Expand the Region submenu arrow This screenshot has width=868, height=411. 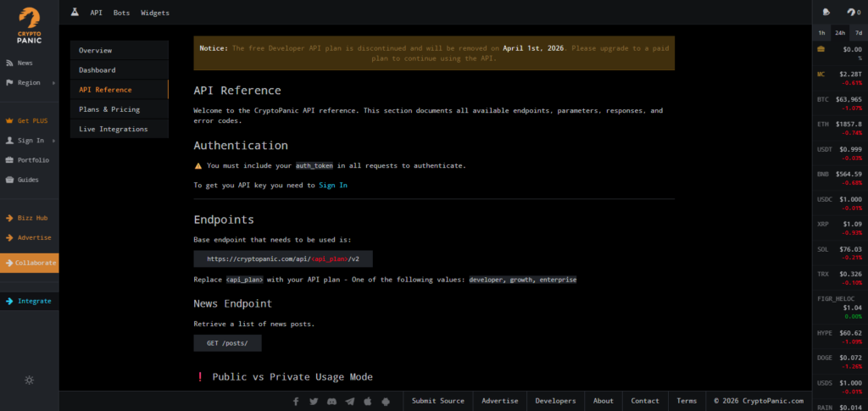tap(53, 83)
